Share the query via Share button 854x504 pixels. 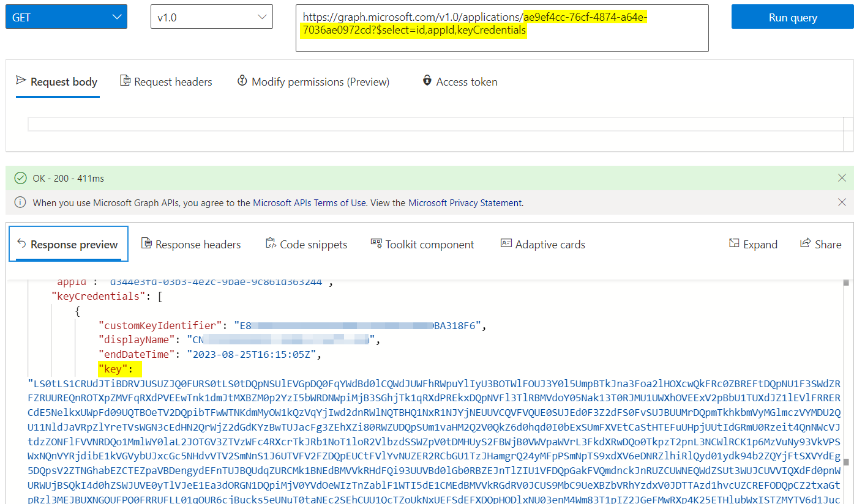pyautogui.click(x=820, y=245)
